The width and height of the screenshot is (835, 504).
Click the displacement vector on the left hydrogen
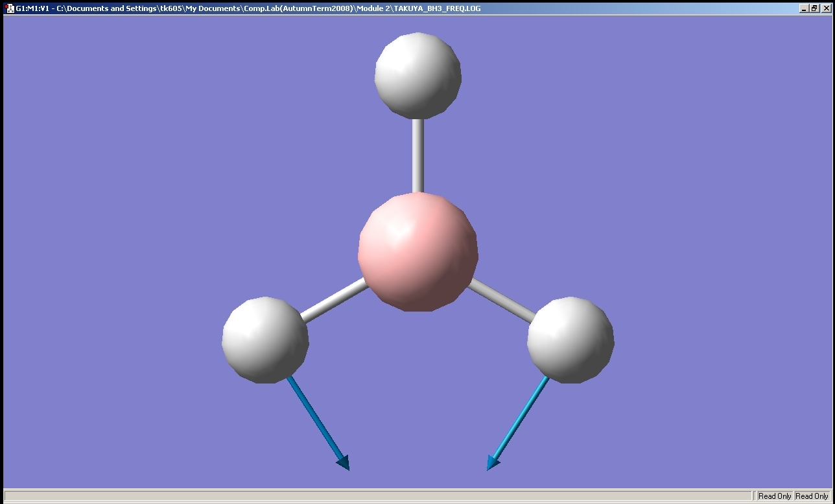pos(318,423)
